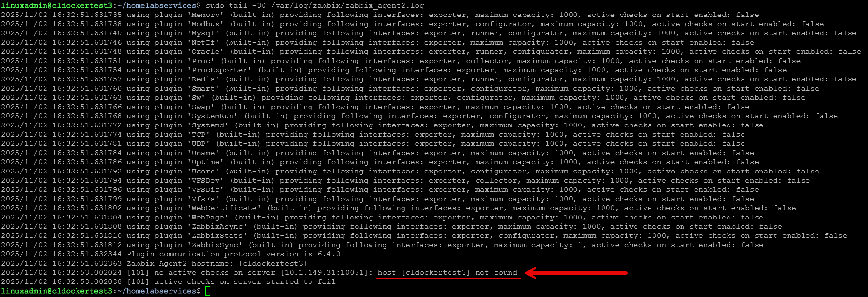The image size is (868, 297).
Task: Click the 'Redis' plugin name
Action: coord(203,79)
